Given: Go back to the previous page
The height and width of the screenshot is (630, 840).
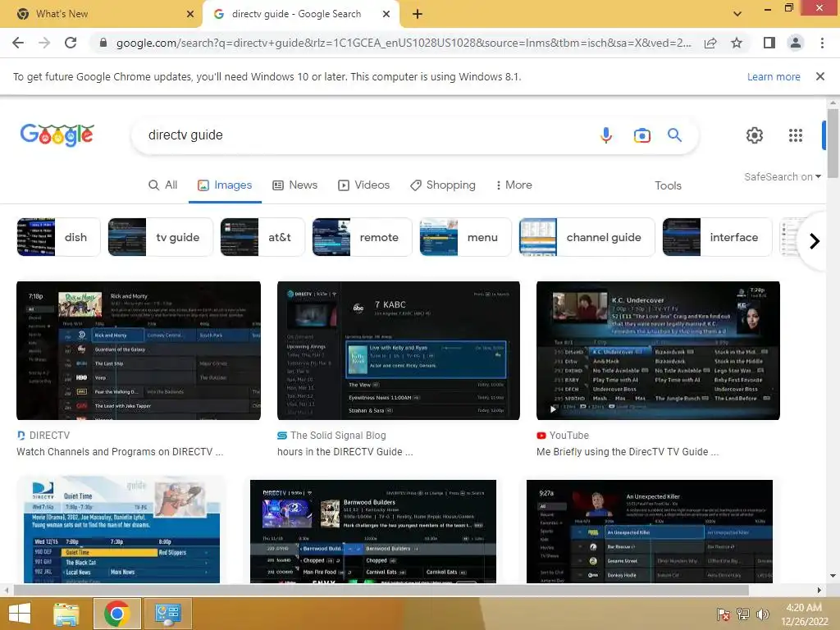Looking at the screenshot, I should pyautogui.click(x=18, y=43).
